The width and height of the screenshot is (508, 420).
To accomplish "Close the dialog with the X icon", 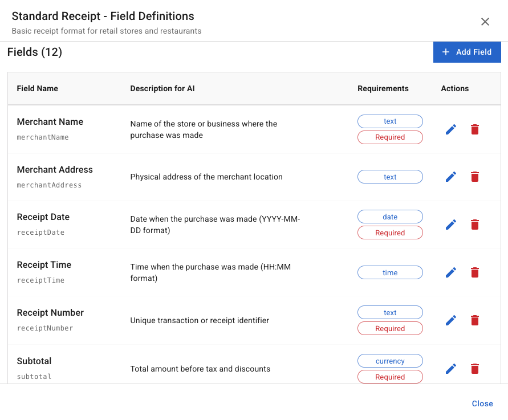I will point(485,22).
